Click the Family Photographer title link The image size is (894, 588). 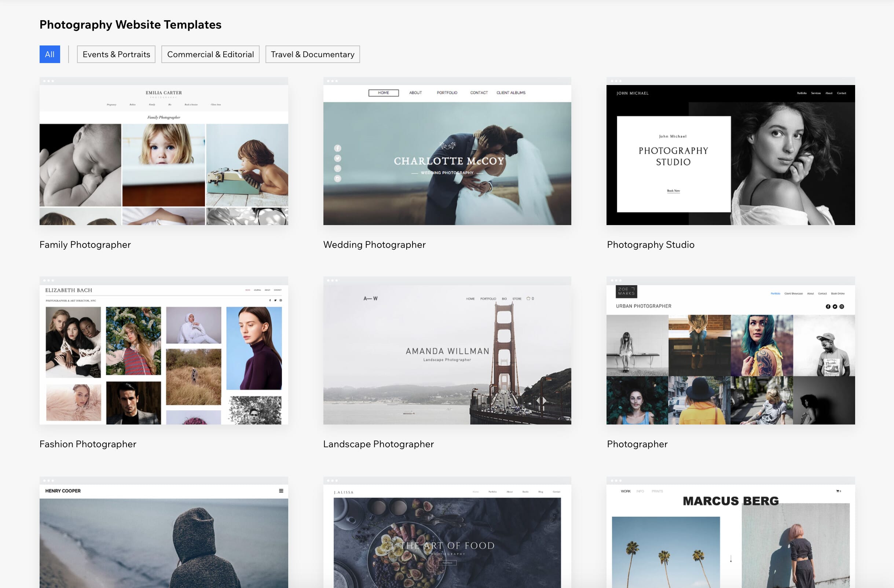85,245
